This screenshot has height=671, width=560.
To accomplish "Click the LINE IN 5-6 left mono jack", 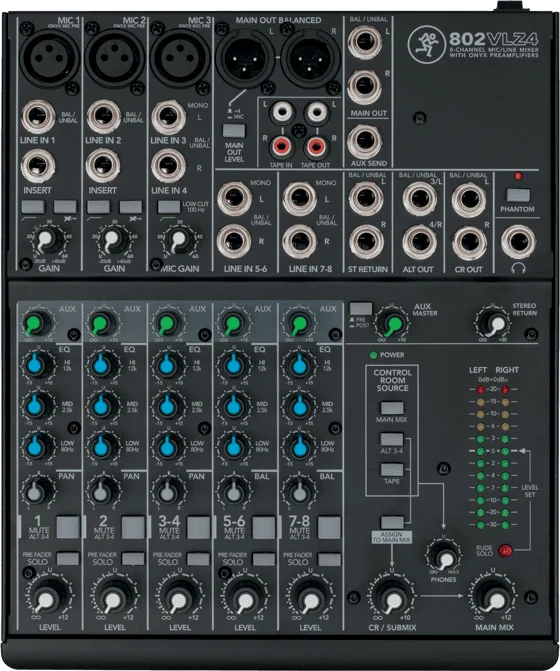I will click(234, 198).
